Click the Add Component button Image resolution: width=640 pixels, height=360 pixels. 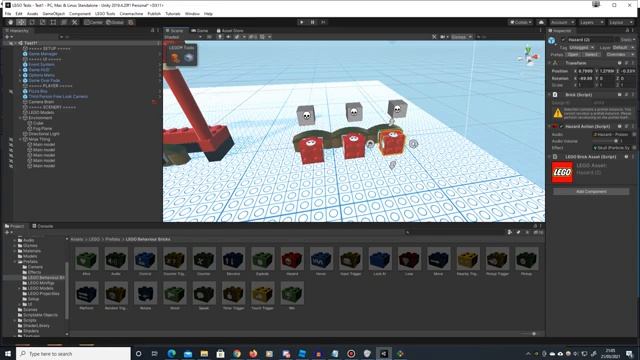tap(591, 191)
